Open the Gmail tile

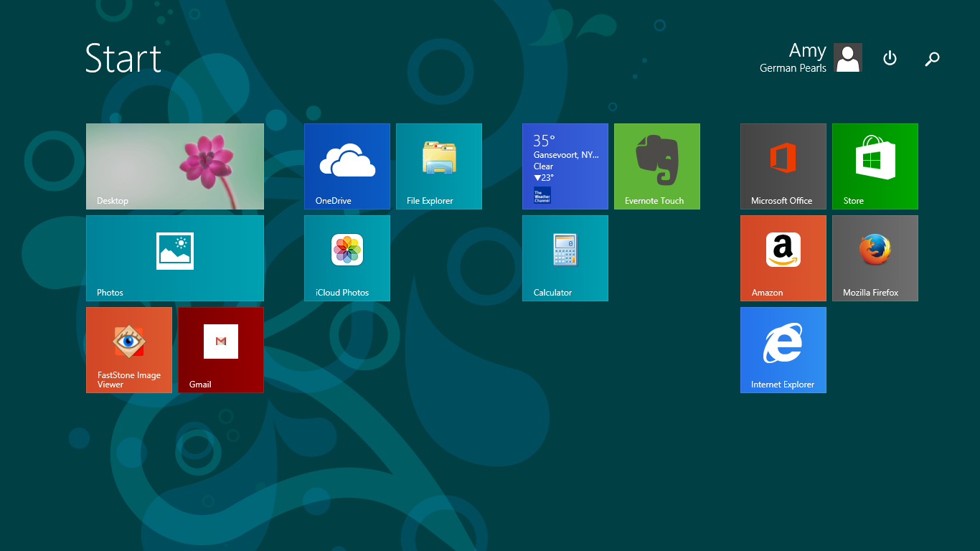pyautogui.click(x=221, y=350)
